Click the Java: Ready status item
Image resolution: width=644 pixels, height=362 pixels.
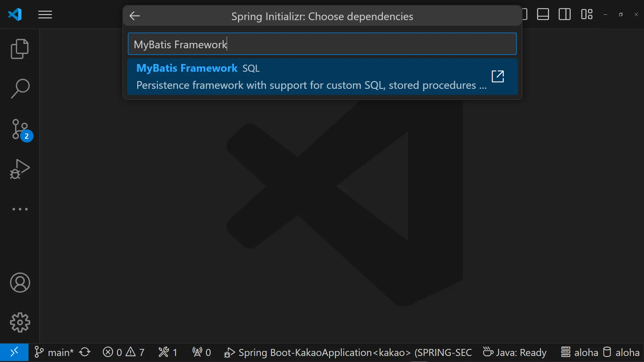point(515,352)
